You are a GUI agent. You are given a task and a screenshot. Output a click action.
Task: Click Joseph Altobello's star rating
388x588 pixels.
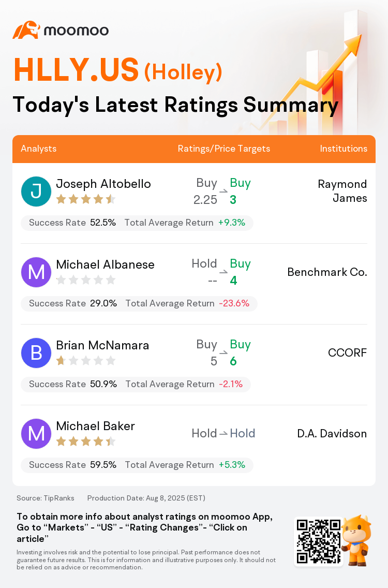(85, 199)
